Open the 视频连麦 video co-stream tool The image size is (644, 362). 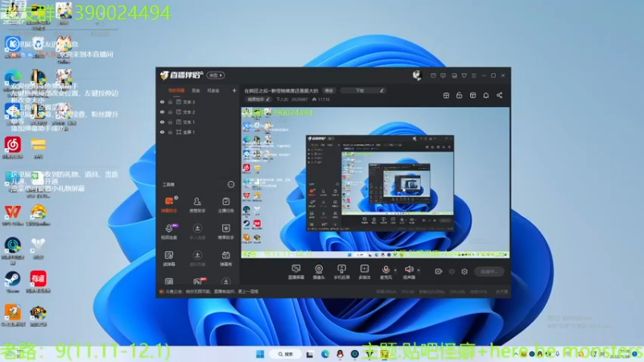click(x=169, y=232)
